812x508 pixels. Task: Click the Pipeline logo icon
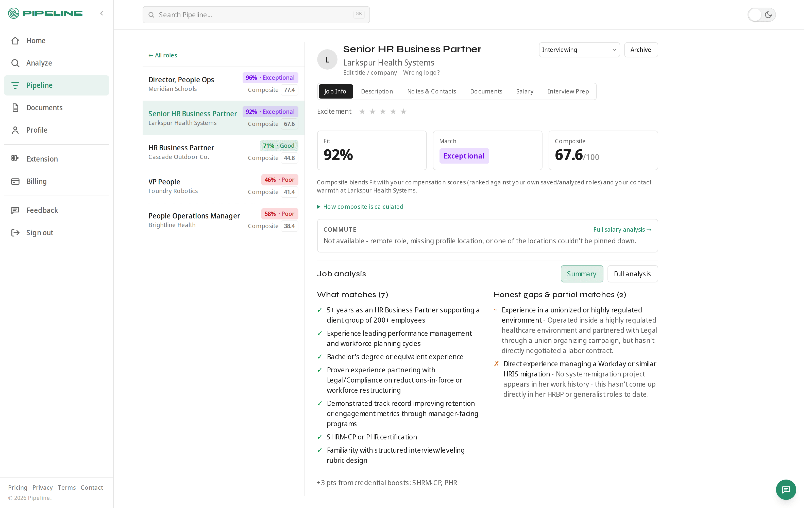[14, 13]
